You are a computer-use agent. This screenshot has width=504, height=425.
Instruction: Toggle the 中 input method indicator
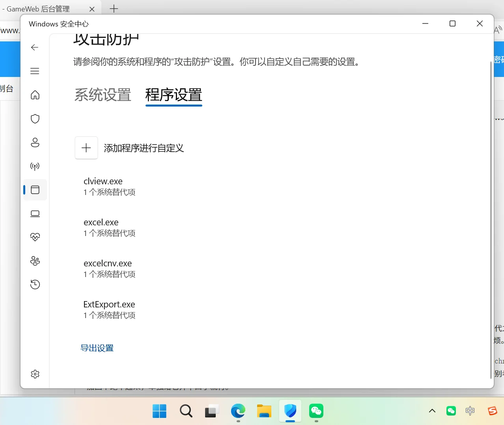tap(470, 411)
